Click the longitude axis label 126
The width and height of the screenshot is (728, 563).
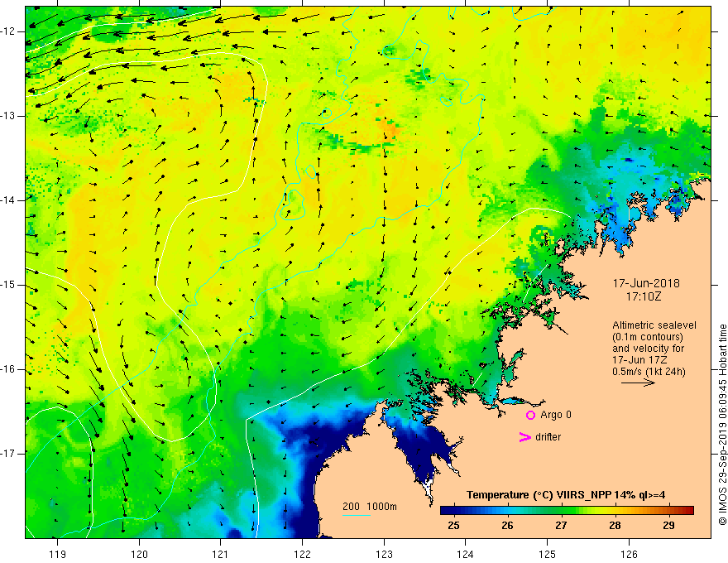click(x=629, y=554)
